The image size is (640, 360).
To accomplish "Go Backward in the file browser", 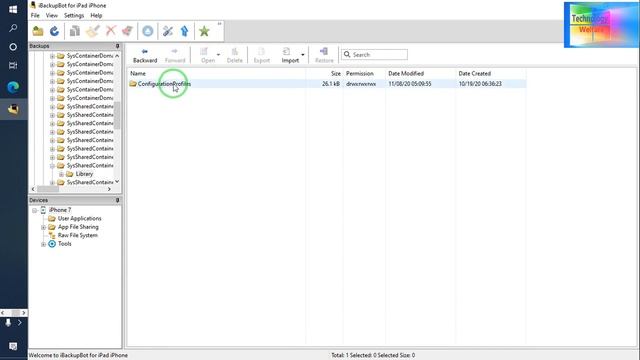I will 145,56.
